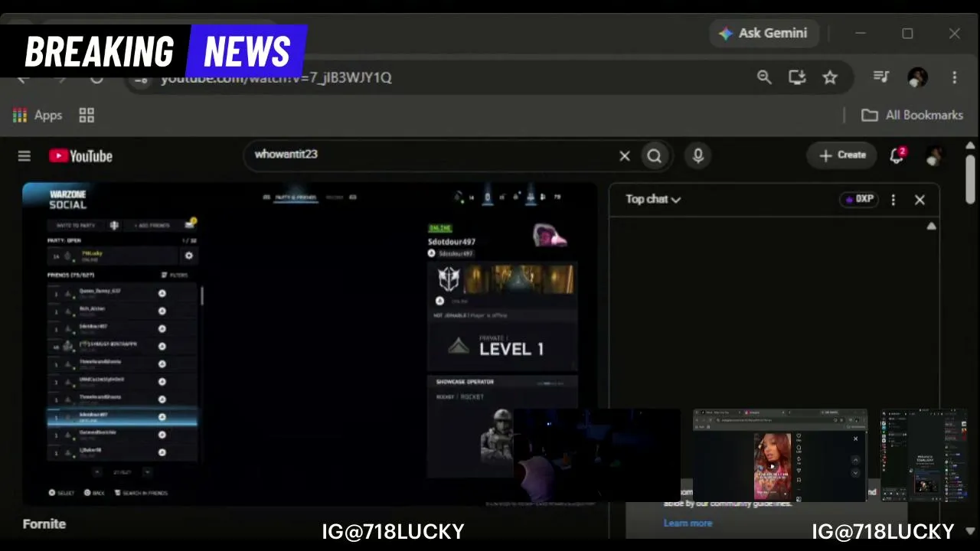This screenshot has height=551, width=980.
Task: Start voice search with the microphone
Action: [697, 155]
